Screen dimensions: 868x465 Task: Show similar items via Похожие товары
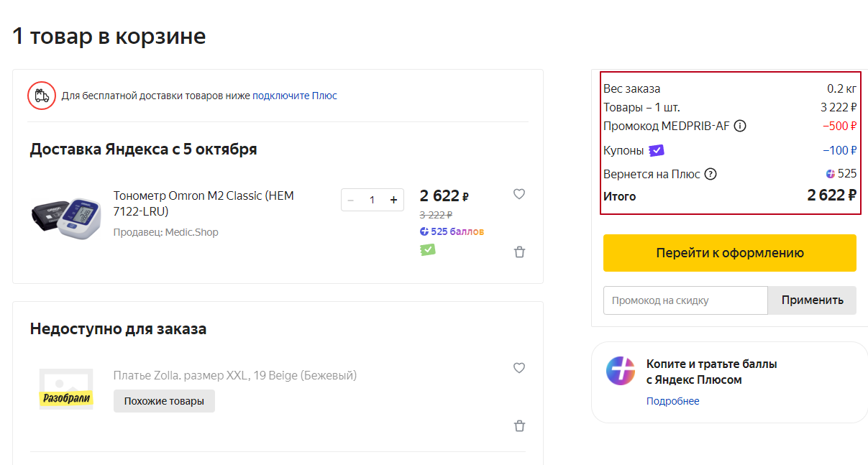[x=164, y=400]
